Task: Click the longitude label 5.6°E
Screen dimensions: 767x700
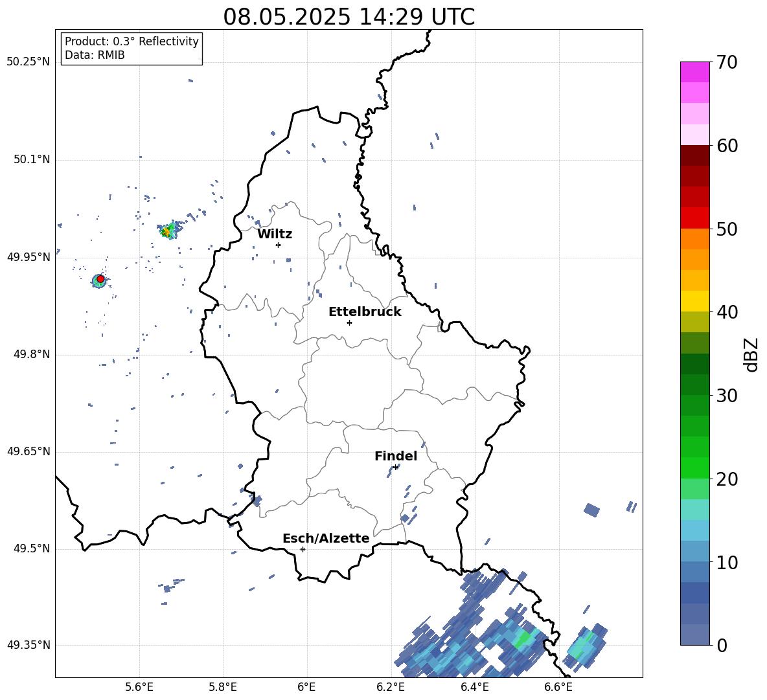Action: click(139, 687)
